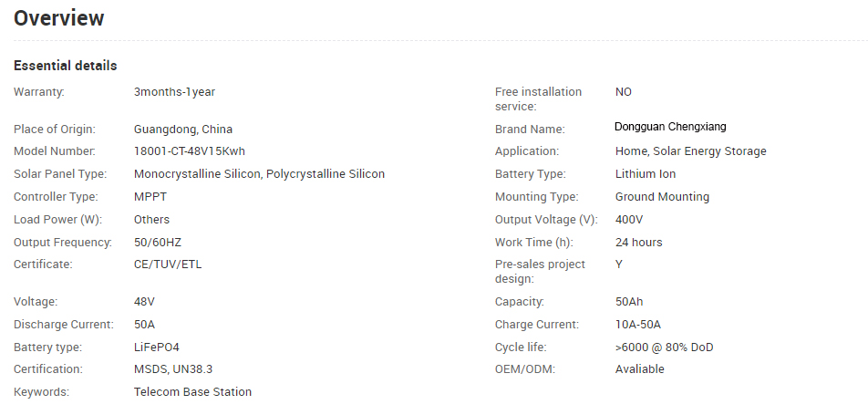Viewport: 868px width, 415px height.
Task: Select model number 18001-CT-48V15Kwh text
Action: pos(190,151)
